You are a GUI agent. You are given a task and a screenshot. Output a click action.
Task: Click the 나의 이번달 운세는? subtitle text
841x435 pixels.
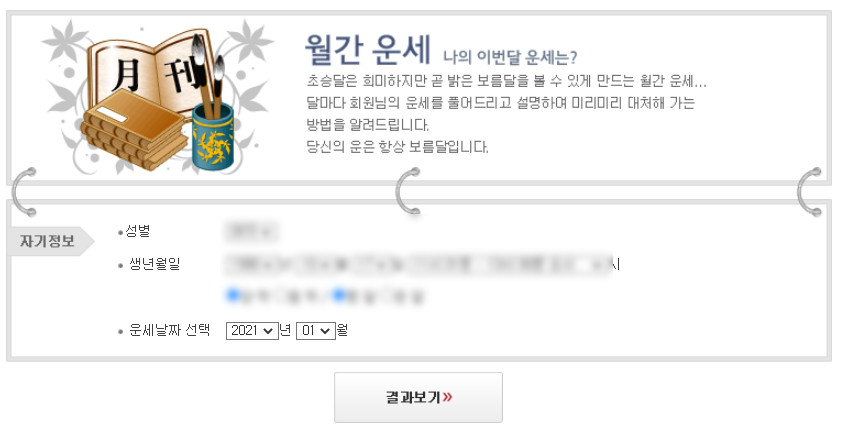click(x=510, y=57)
